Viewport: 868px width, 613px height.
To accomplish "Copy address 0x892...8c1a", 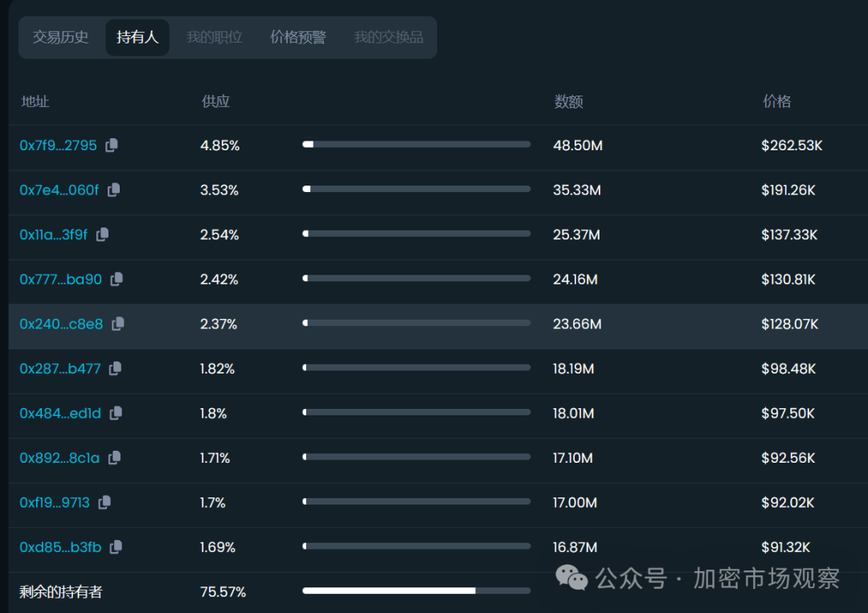I will click(114, 457).
